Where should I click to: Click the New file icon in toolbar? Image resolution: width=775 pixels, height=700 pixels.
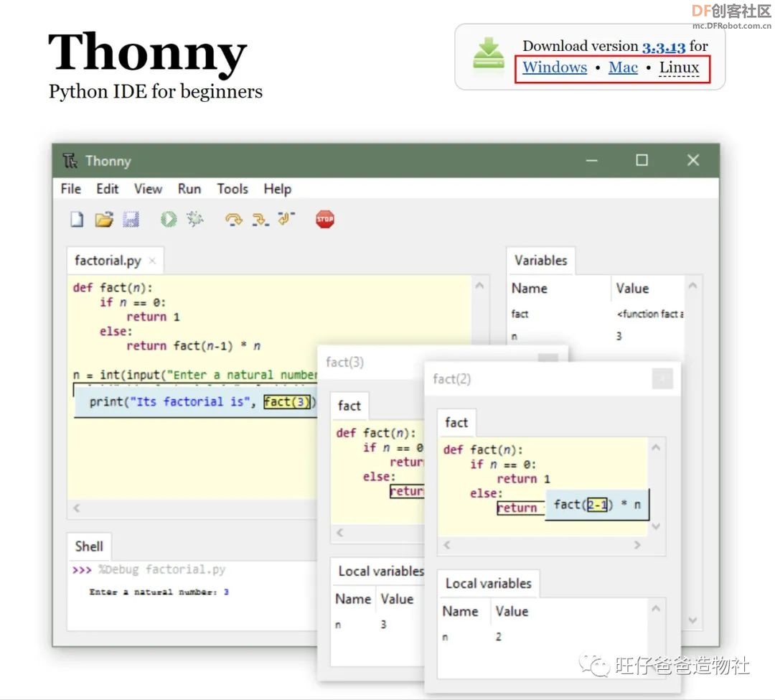tap(77, 219)
